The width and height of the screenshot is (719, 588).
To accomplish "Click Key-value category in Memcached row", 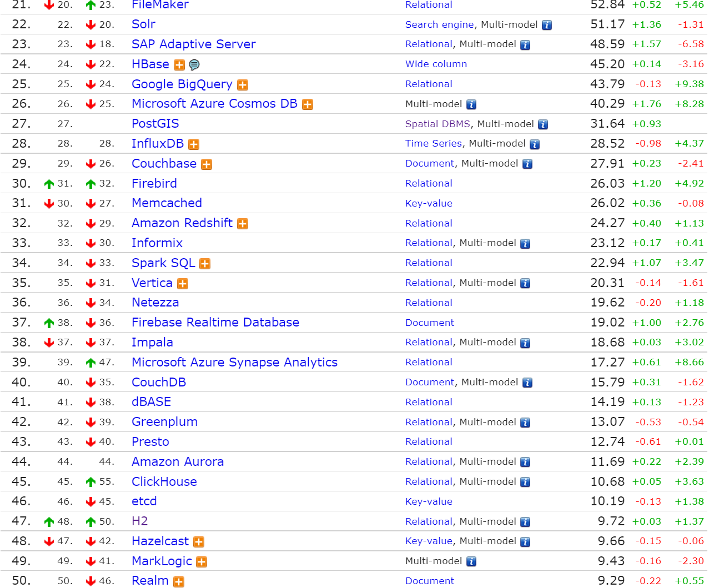I will click(429, 204).
